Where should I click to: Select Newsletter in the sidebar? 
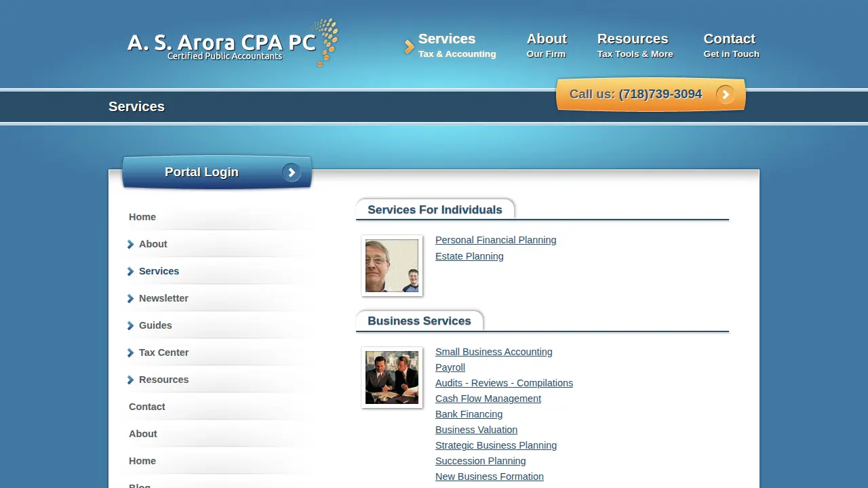[x=163, y=298]
